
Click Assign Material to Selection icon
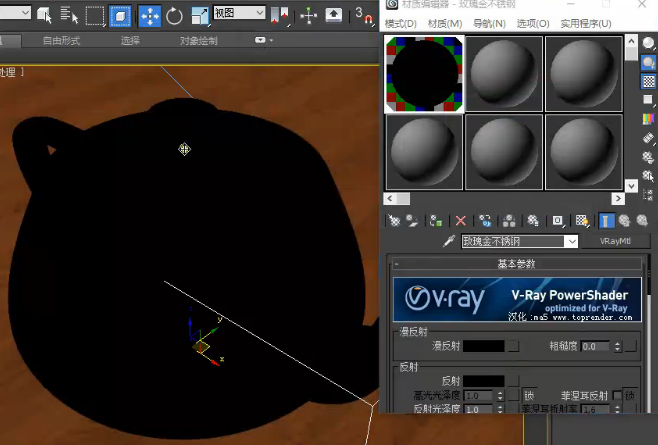(436, 221)
